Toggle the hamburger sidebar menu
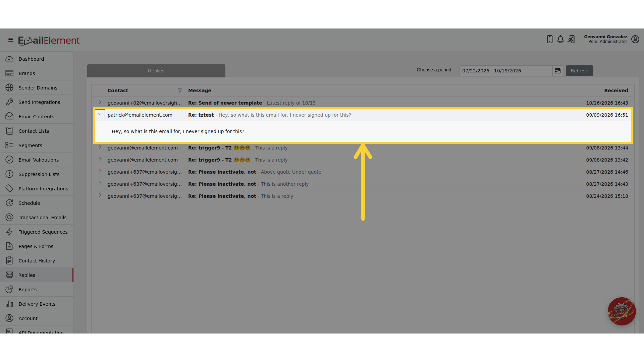The height and width of the screenshot is (362, 644). coord(10,40)
